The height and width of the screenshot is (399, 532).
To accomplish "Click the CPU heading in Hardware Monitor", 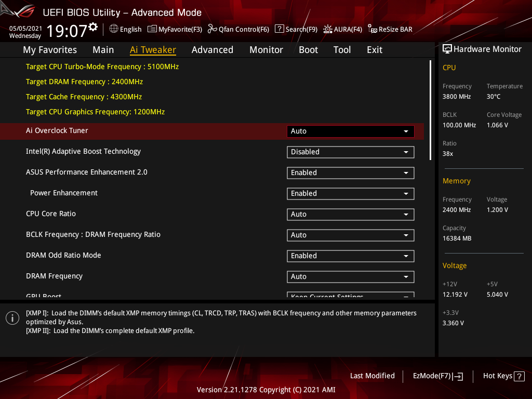I will [449, 68].
